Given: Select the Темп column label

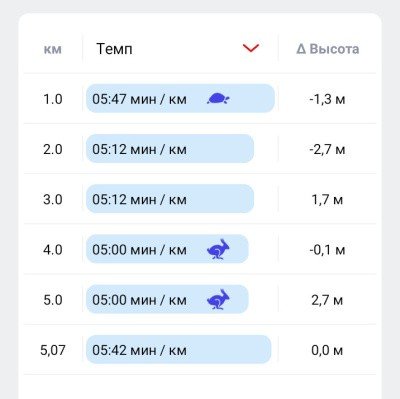Looking at the screenshot, I should click(x=114, y=49).
